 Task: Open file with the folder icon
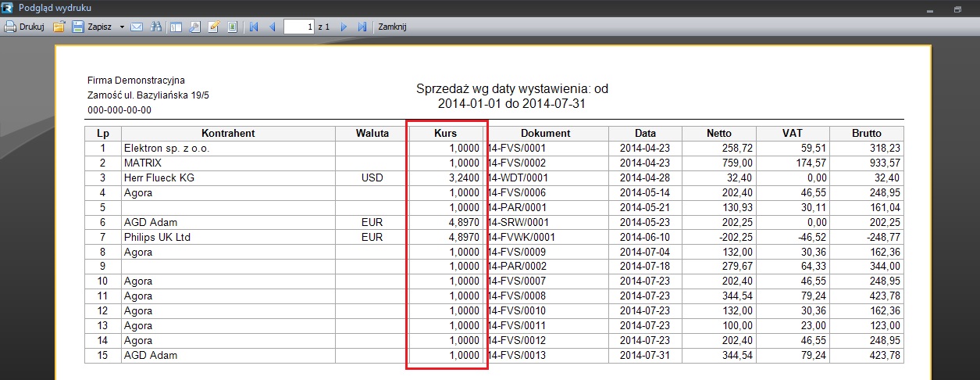tap(59, 27)
